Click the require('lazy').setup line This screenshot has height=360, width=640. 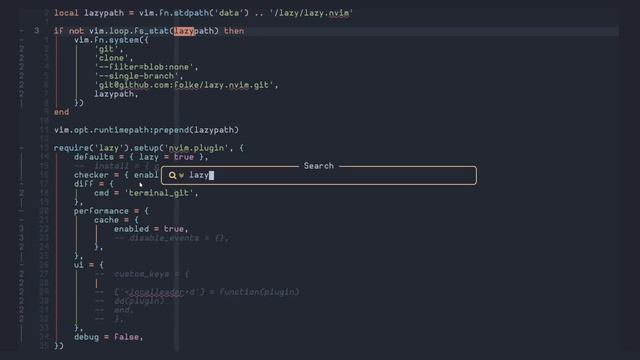(149, 148)
